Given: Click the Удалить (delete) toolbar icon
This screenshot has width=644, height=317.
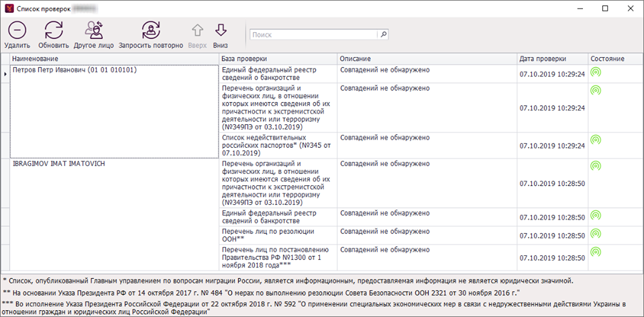Looking at the screenshot, I should pyautogui.click(x=17, y=30).
